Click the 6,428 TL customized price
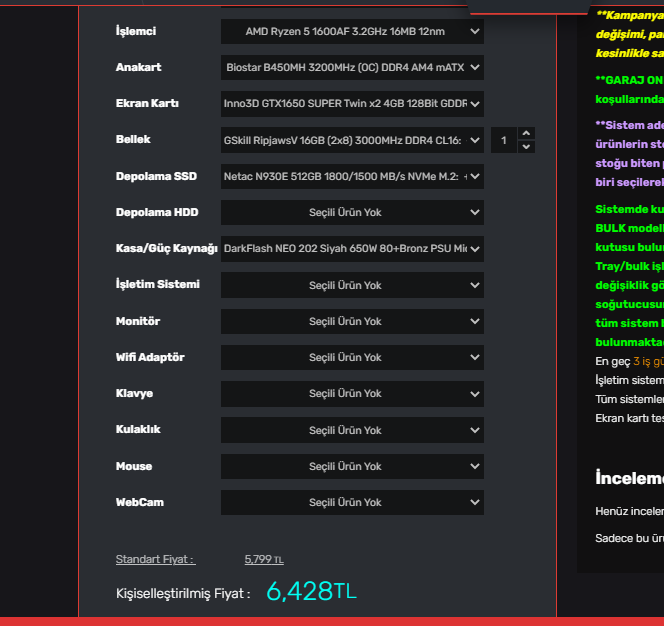664x626 pixels. coord(311,591)
